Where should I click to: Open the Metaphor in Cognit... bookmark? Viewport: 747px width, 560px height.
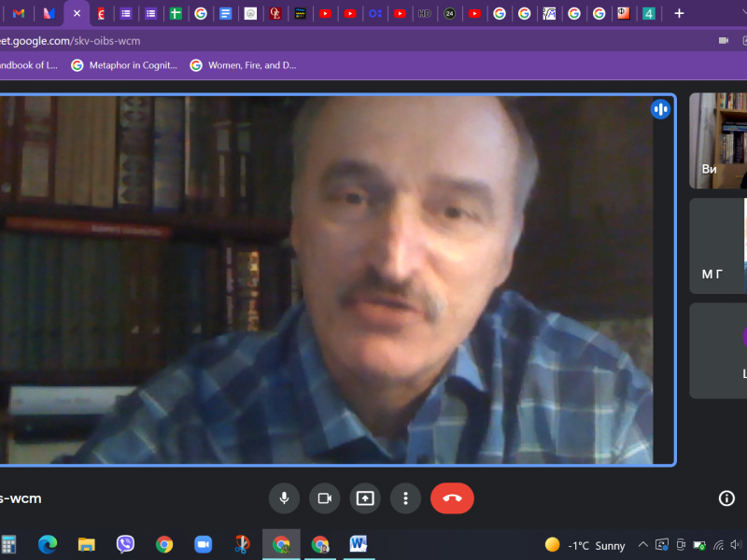pos(124,65)
